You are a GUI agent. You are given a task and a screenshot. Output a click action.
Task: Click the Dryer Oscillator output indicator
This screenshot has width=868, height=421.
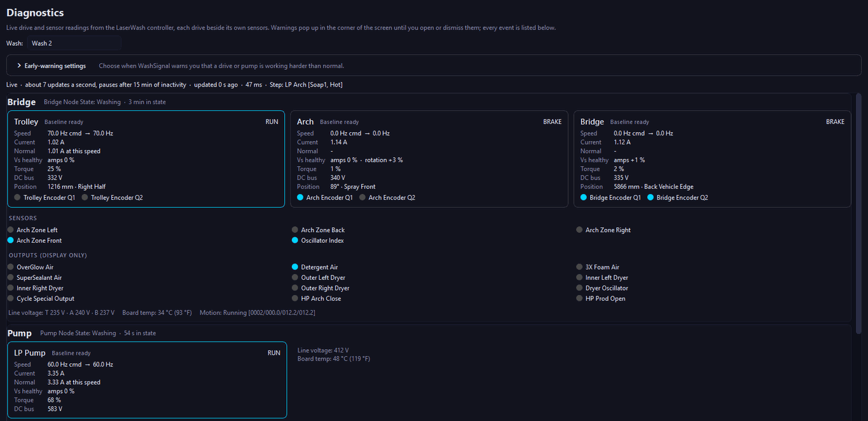(579, 288)
